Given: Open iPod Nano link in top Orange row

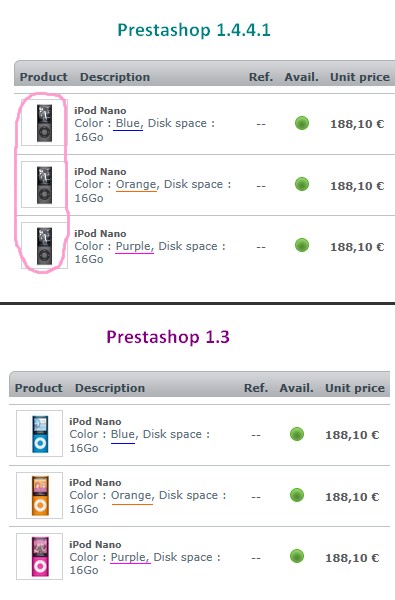Looking at the screenshot, I should click(x=100, y=172).
